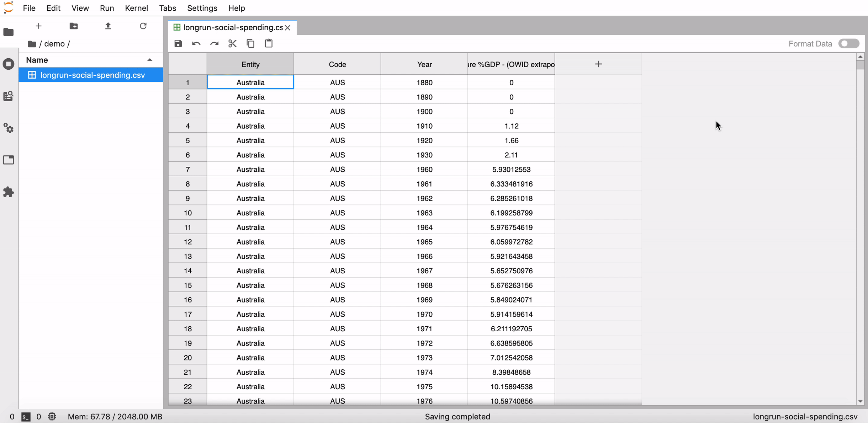This screenshot has width=868, height=423.
Task: Click the Redo arrow icon
Action: 214,43
